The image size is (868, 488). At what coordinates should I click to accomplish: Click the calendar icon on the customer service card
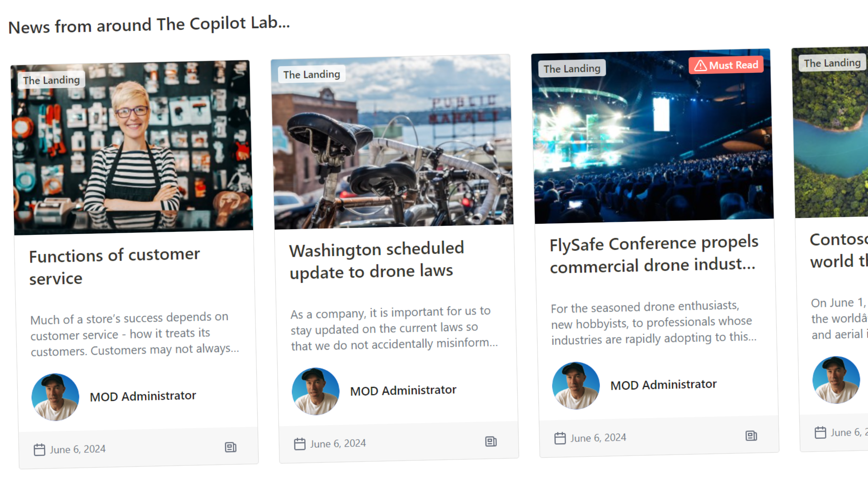(40, 449)
